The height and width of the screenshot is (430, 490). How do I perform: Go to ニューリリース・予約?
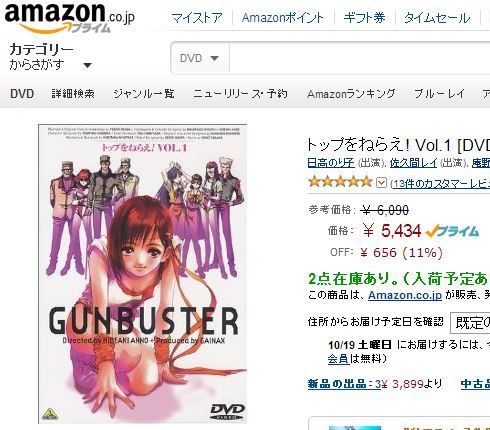(x=240, y=94)
